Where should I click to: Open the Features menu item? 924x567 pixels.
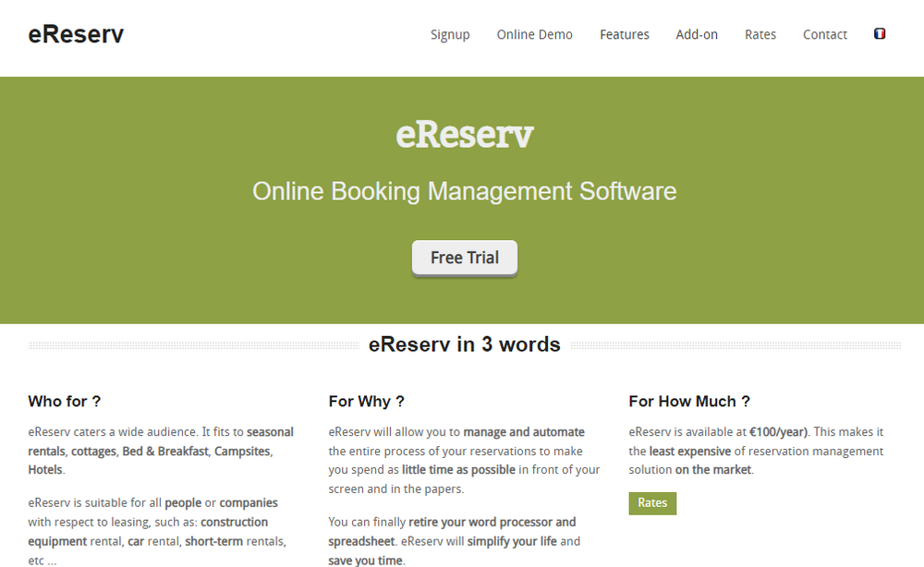coord(624,35)
